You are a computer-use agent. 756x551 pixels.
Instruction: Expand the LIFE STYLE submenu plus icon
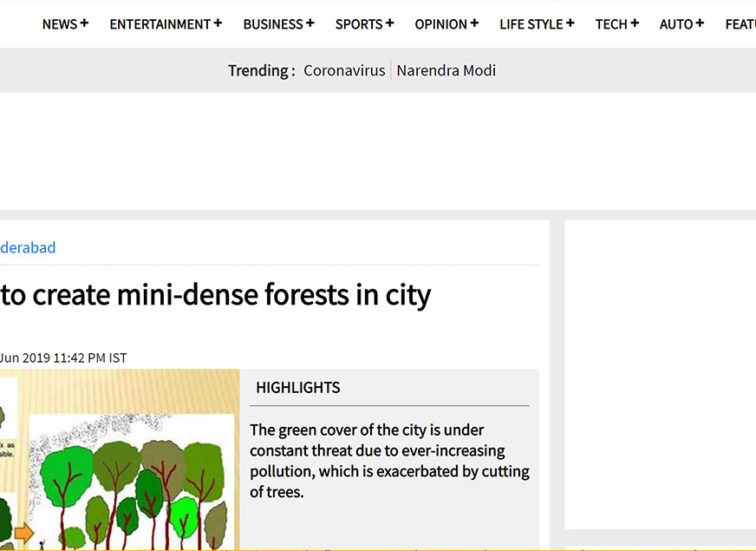point(570,23)
